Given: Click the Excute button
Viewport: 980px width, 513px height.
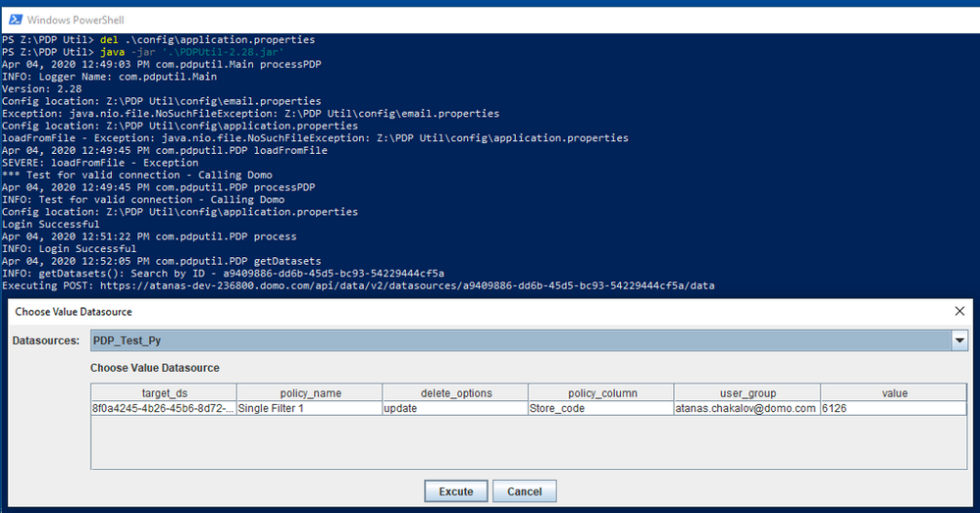Looking at the screenshot, I should tap(456, 491).
